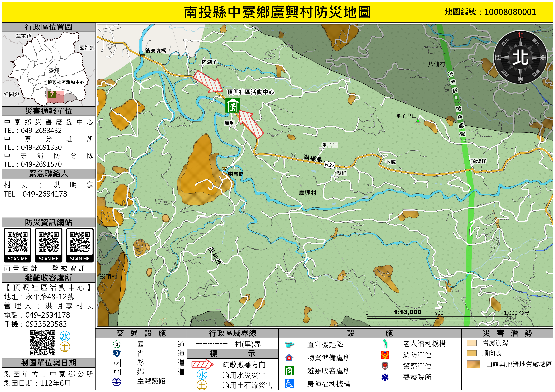Click the north compass rose

pyautogui.click(x=520, y=57)
